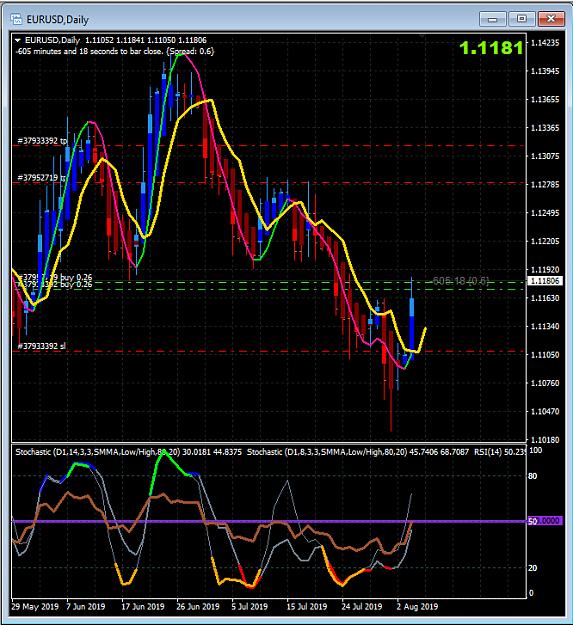Click the 1.12495 price axis label

(545, 213)
